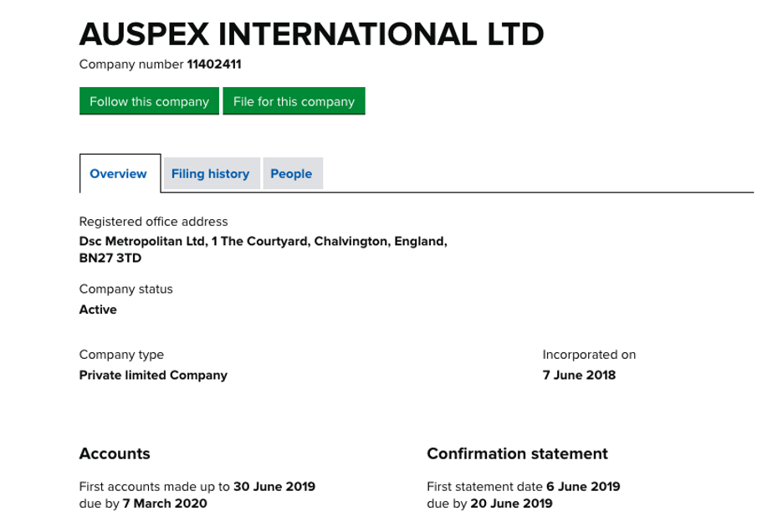This screenshot has height=532, width=783.
Task: Click the Incorporated on label
Action: (588, 354)
